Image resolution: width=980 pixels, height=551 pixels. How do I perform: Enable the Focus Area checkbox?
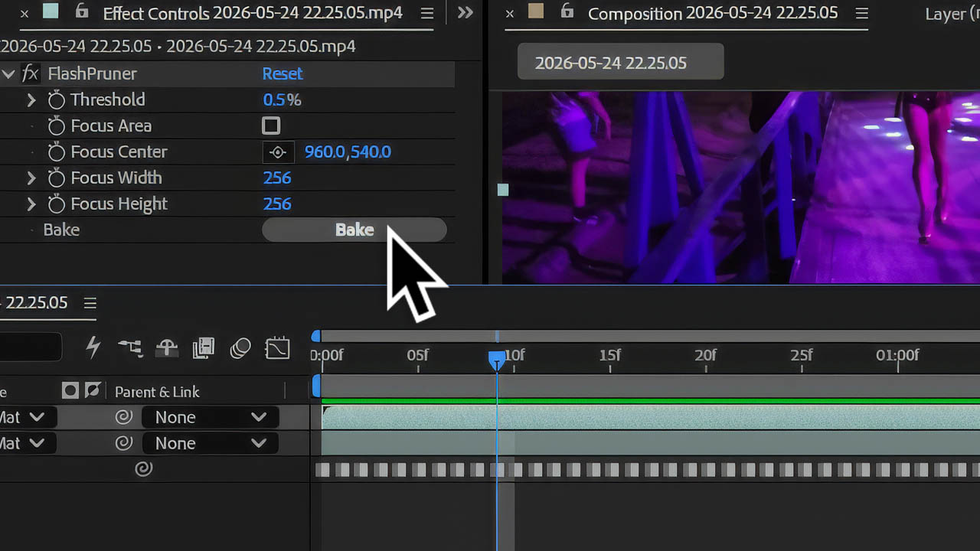click(271, 126)
